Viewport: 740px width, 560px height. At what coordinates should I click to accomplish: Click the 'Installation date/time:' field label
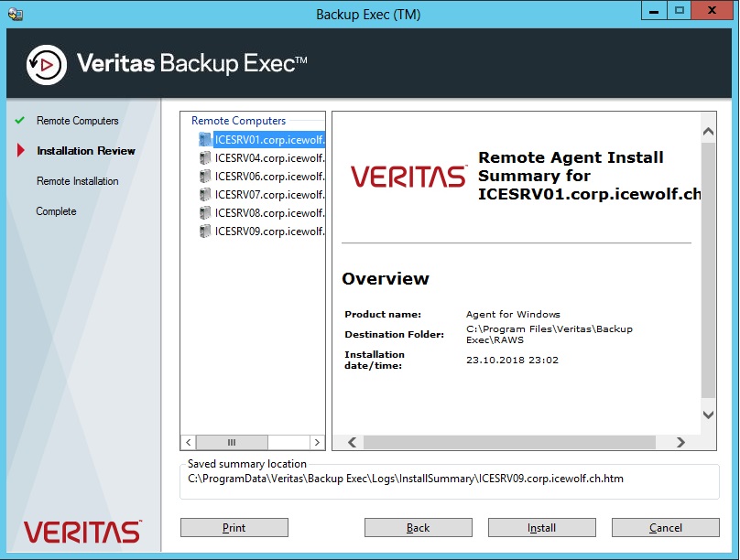tap(375, 360)
